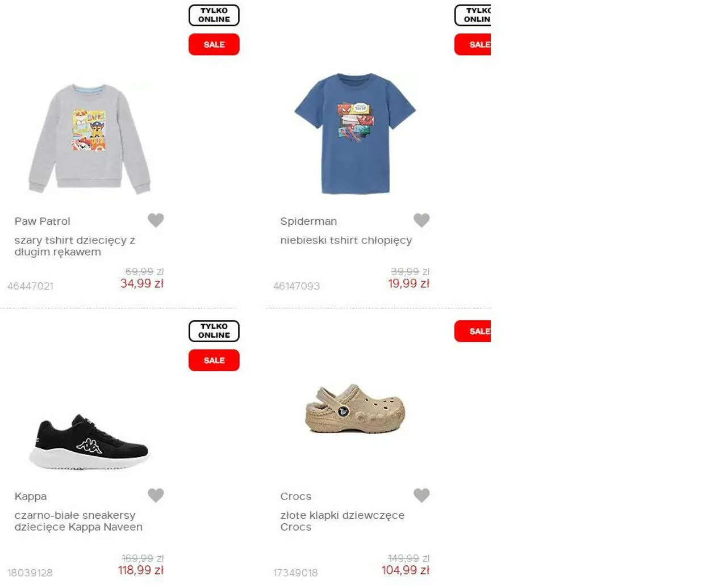Favorite the Spiderman blue tshirt heart
The height and width of the screenshot is (588, 710).
coord(421,220)
